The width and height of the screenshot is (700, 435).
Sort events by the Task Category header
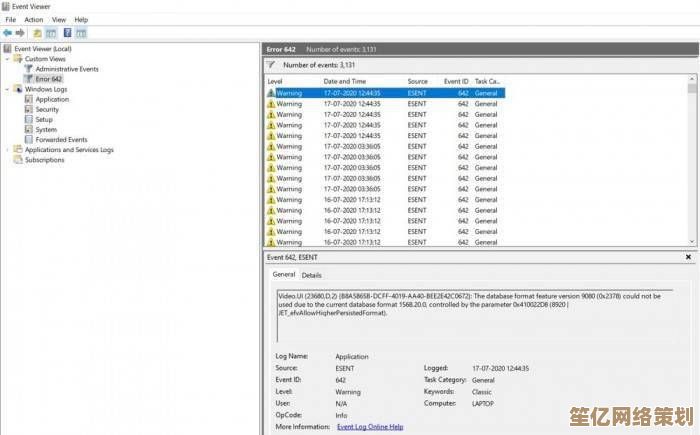488,81
